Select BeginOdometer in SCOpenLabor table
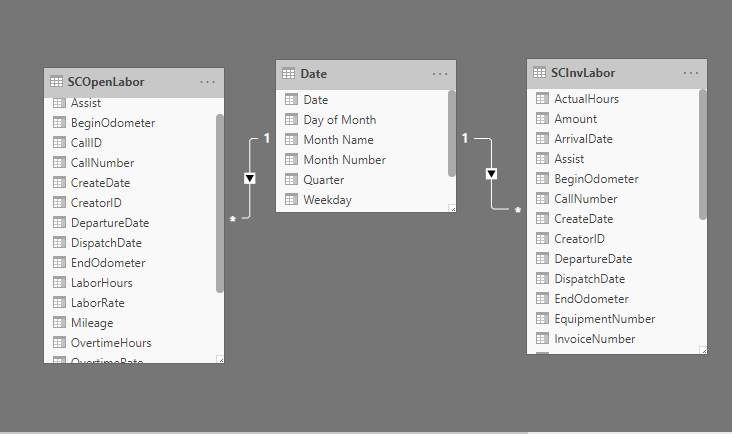Image resolution: width=732 pixels, height=434 pixels. (x=113, y=123)
